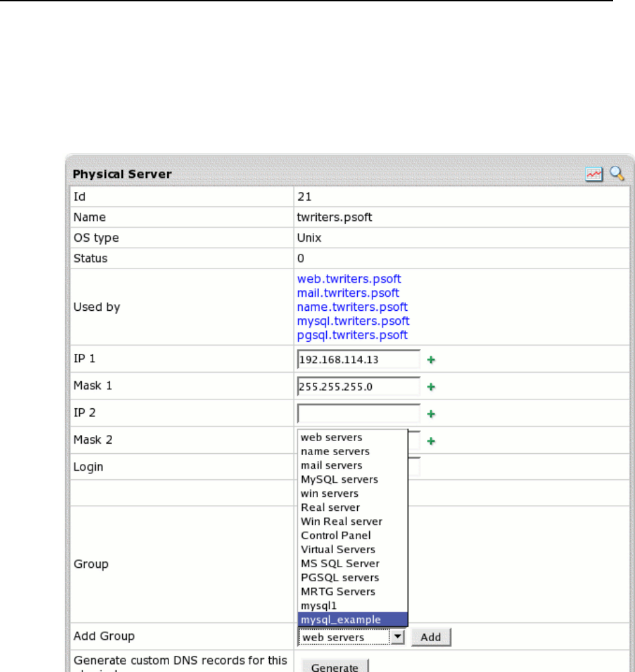This screenshot has height=672, width=635.
Task: Select 'Win Real server' in the dropdown list
Action: pyautogui.click(x=352, y=522)
